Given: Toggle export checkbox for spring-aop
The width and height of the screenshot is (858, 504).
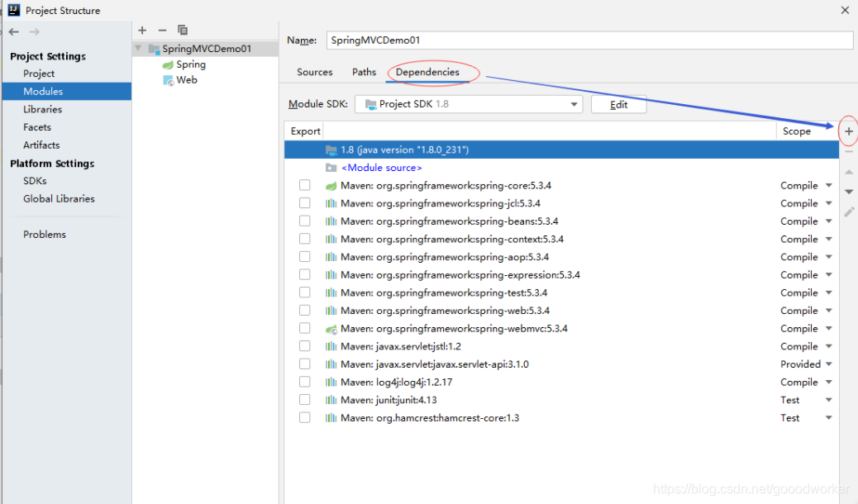Looking at the screenshot, I should click(305, 257).
